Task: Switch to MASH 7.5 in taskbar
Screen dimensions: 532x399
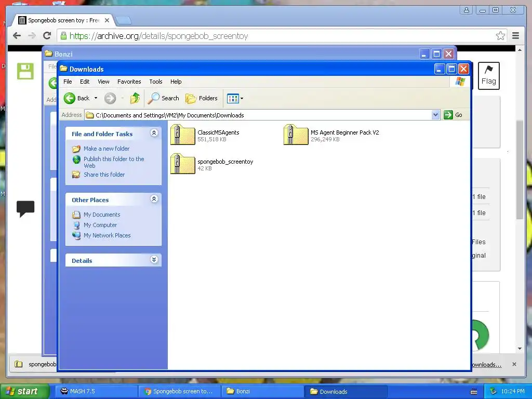Action: tap(96, 392)
